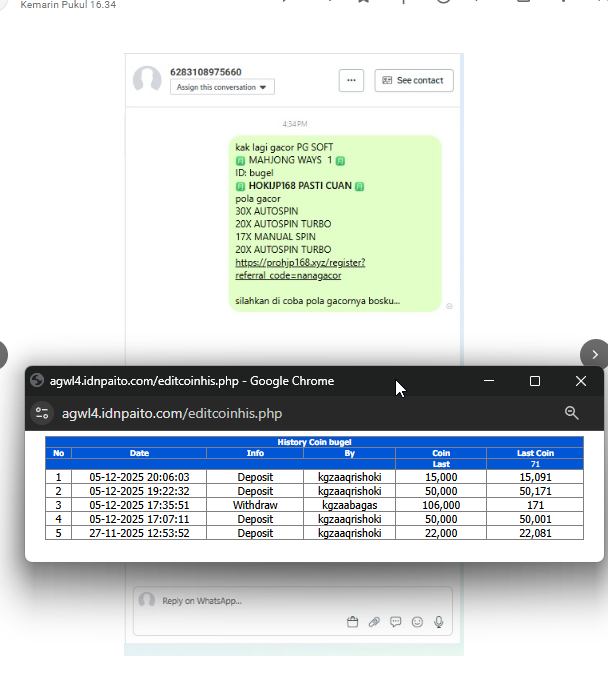Click the 15,091 last coin cell
This screenshot has width=608, height=686.
(x=535, y=477)
